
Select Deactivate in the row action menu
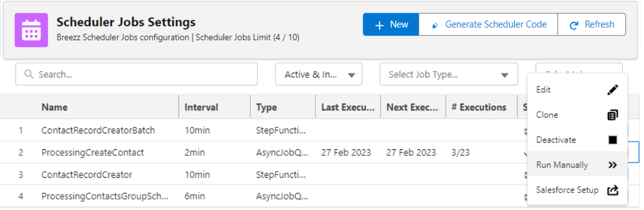point(577,140)
